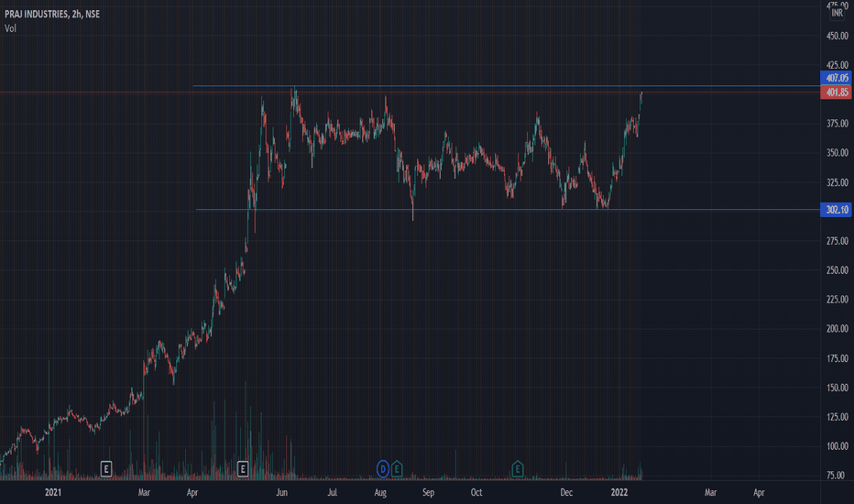Click the 100.00 price axis value
Image resolution: width=854 pixels, height=504 pixels.
click(x=838, y=445)
